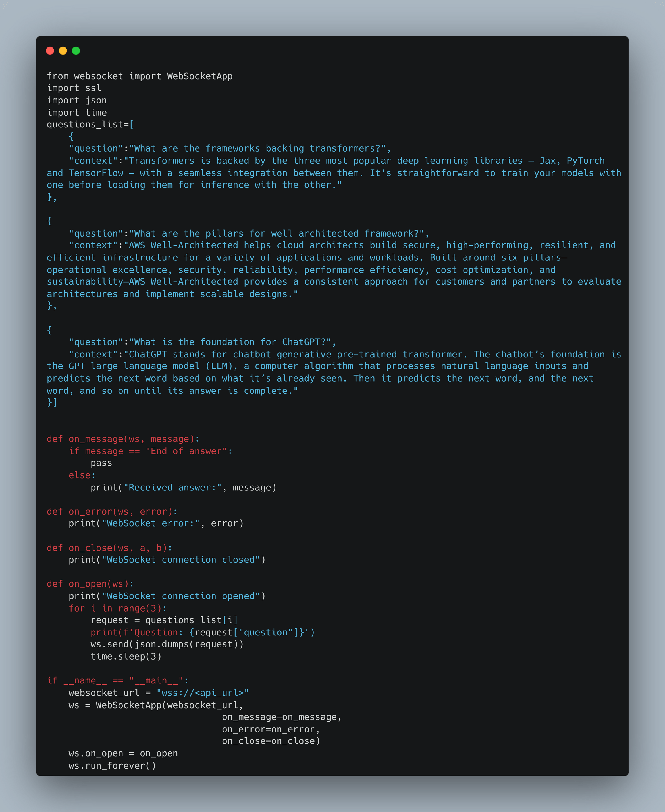Image resolution: width=665 pixels, height=812 pixels.
Task: Click the foundation for ChatGPT question string
Action: tap(230, 342)
